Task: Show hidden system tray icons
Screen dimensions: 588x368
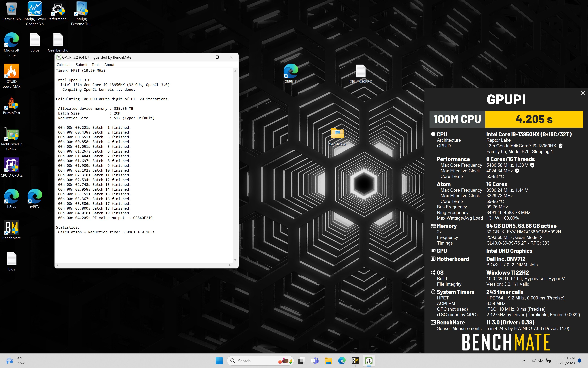Action: coord(524,361)
